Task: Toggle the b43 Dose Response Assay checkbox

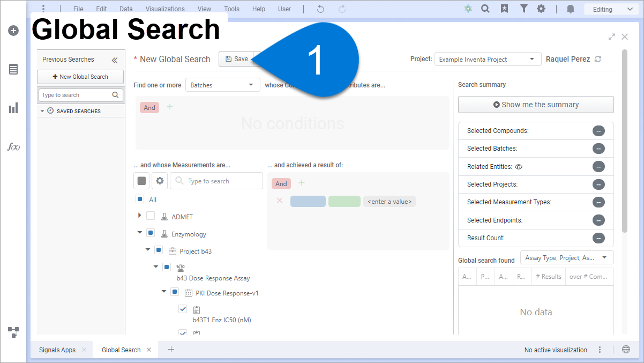Action: (x=167, y=266)
